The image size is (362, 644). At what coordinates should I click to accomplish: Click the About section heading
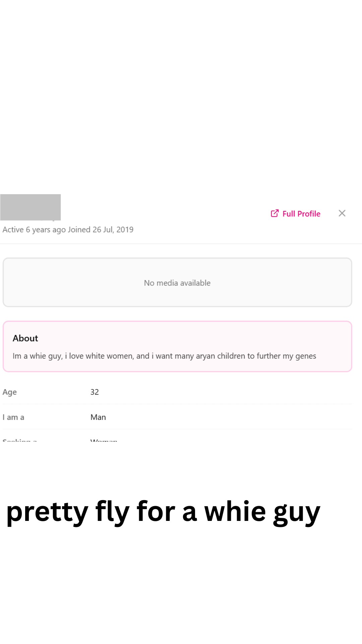pos(25,338)
